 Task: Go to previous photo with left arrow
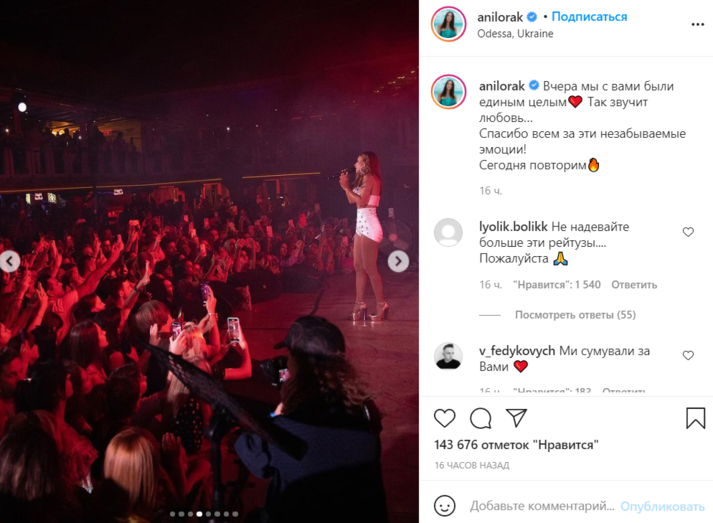point(10,261)
